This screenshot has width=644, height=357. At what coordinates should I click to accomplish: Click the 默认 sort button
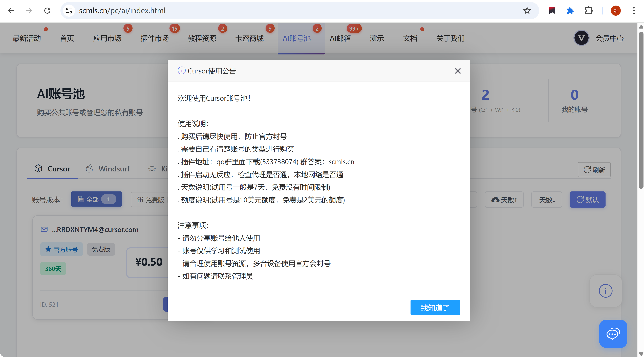tap(587, 200)
